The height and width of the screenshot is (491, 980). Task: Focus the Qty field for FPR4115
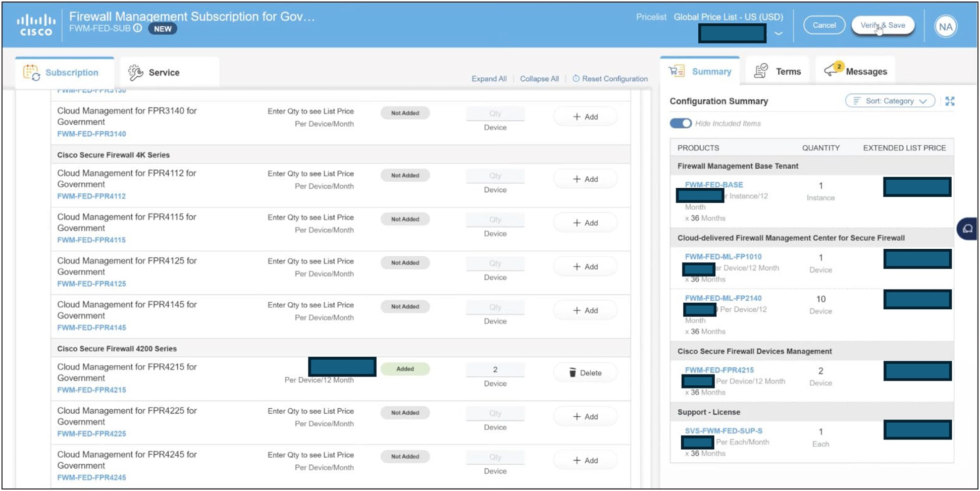(495, 220)
